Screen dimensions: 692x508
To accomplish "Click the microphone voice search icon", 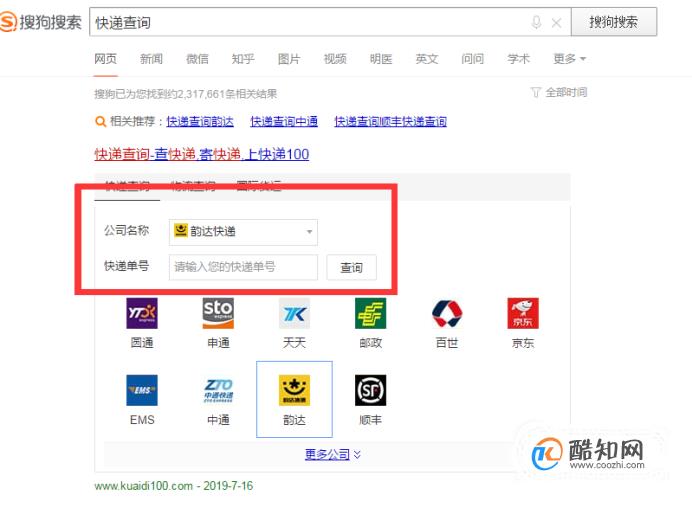I will (536, 22).
